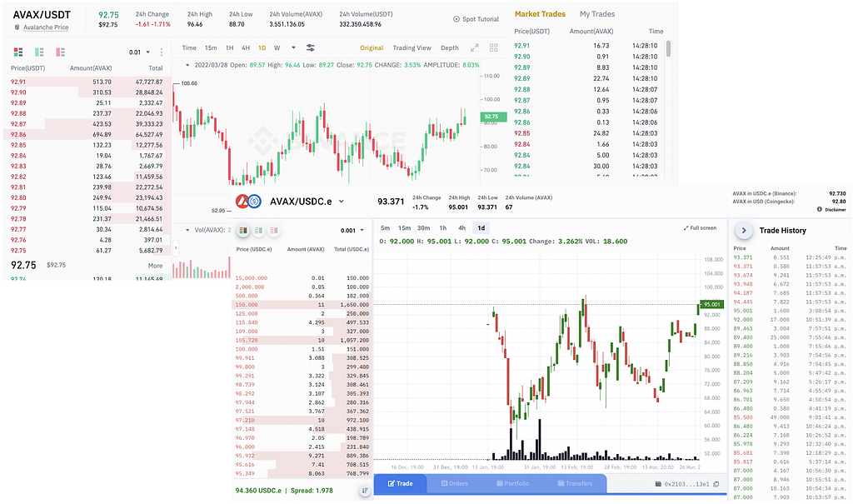Click Full screen on AVAX/USDC.e chart
The height and width of the screenshot is (504, 853).
pyautogui.click(x=700, y=228)
